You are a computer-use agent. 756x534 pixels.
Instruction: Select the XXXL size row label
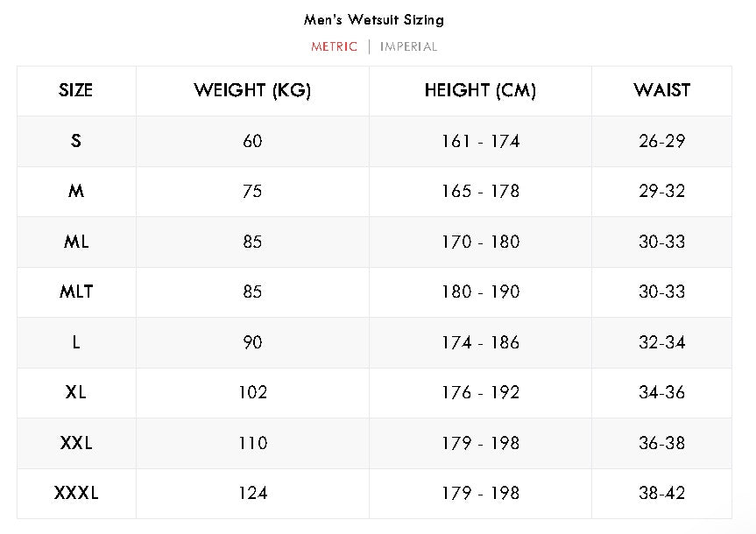[x=76, y=494]
